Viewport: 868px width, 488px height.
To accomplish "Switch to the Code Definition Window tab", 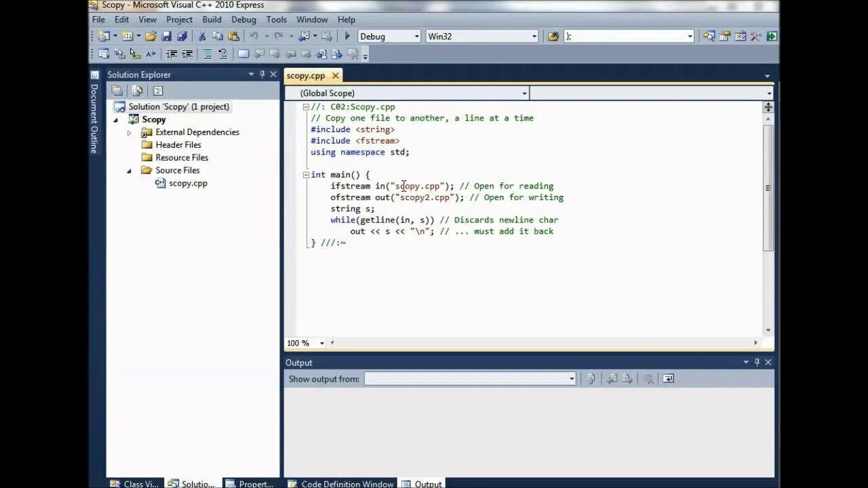I will pyautogui.click(x=340, y=484).
